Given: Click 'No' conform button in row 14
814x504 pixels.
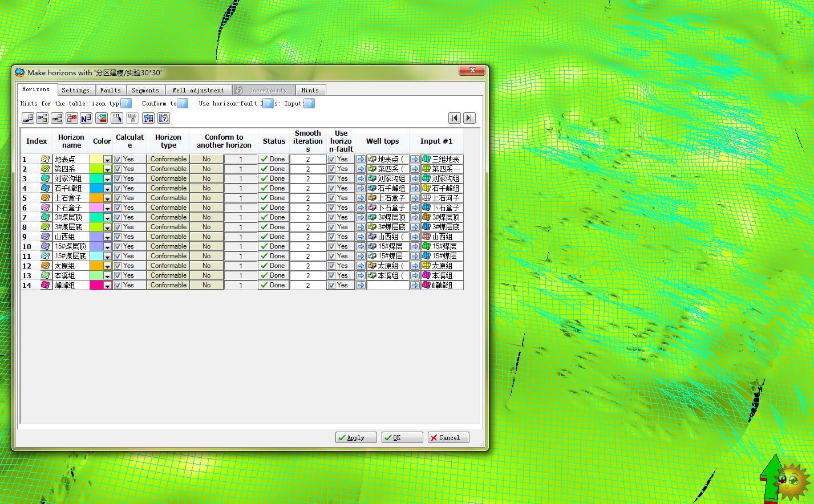Looking at the screenshot, I should click(206, 285).
